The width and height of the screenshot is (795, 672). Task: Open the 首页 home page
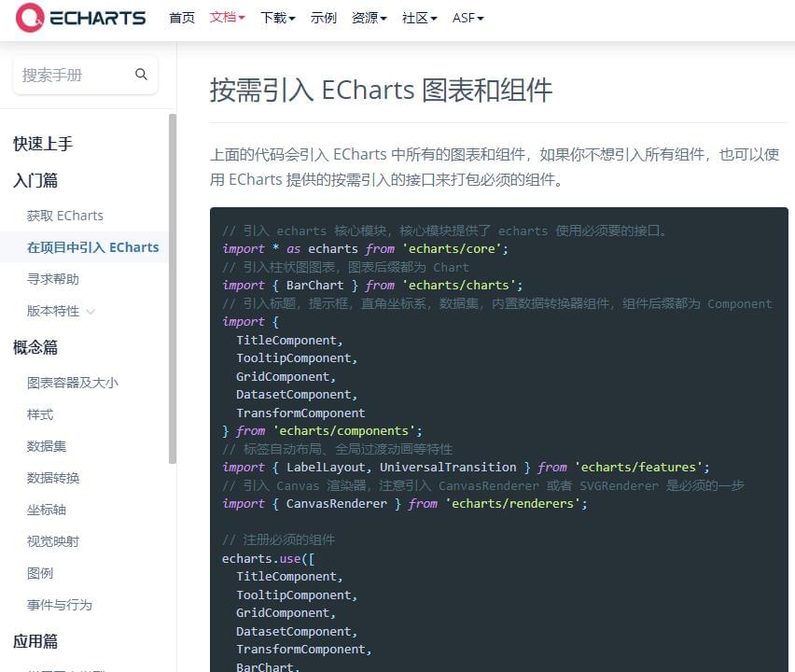tap(182, 18)
